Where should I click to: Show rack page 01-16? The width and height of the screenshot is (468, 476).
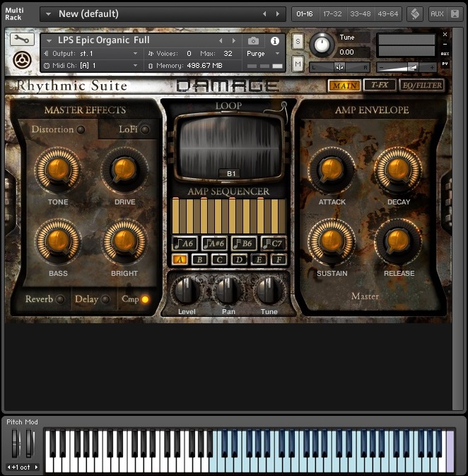(305, 14)
